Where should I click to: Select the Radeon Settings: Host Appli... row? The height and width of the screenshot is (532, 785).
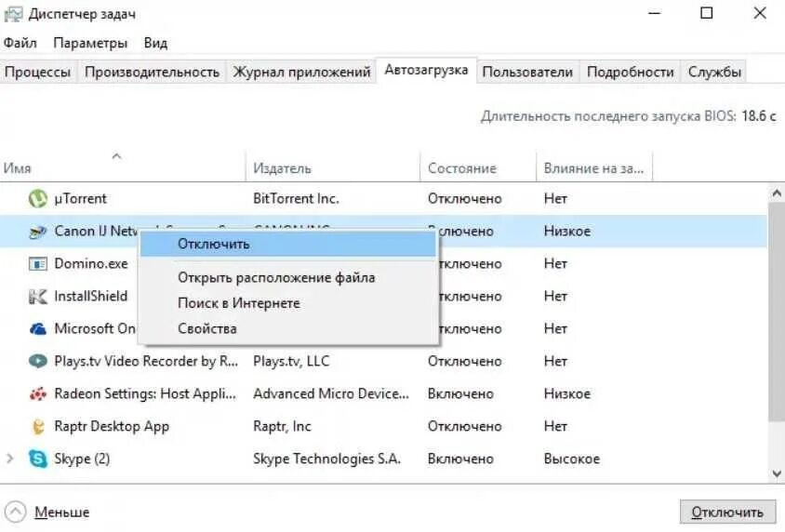pyautogui.click(x=383, y=393)
